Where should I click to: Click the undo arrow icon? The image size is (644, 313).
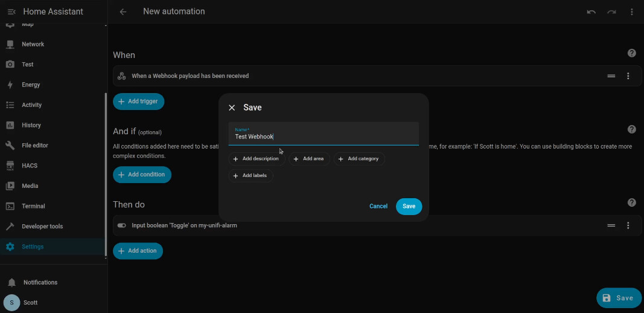(591, 11)
